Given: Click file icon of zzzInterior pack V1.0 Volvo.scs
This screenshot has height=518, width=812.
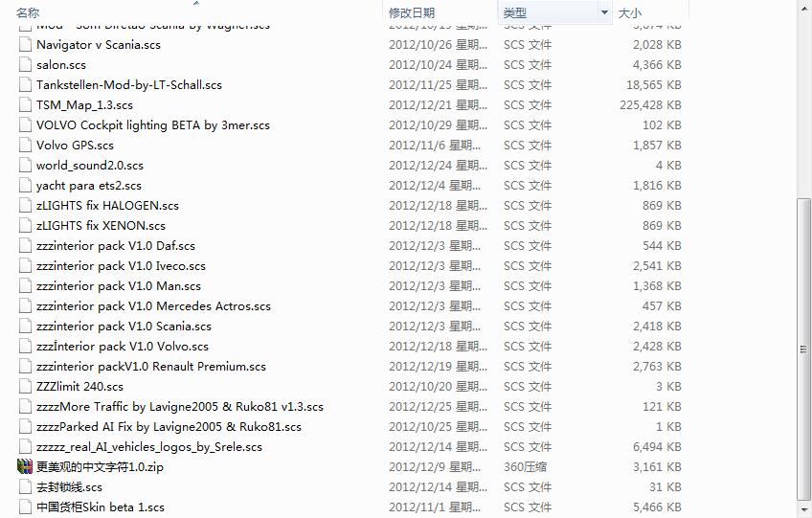Looking at the screenshot, I should coord(25,346).
